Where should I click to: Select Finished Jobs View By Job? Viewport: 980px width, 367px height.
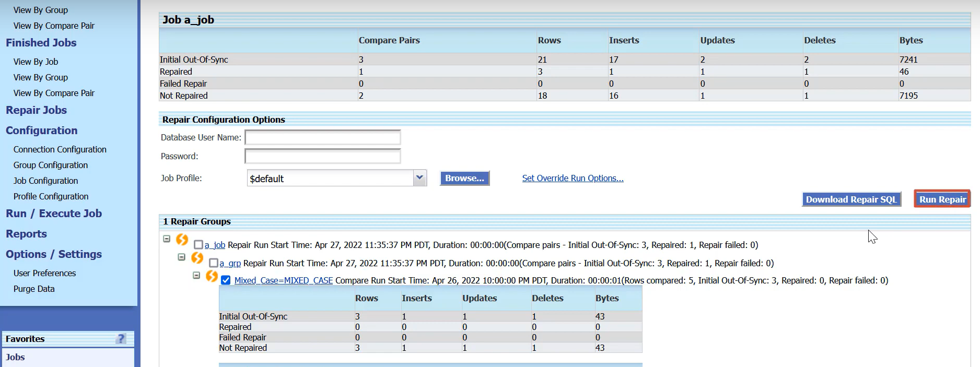(x=36, y=62)
